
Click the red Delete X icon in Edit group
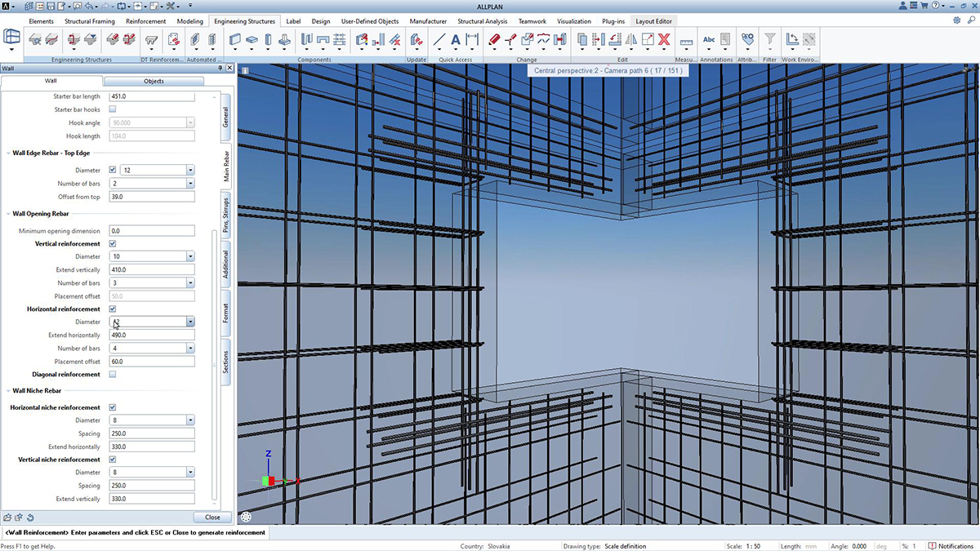(664, 39)
